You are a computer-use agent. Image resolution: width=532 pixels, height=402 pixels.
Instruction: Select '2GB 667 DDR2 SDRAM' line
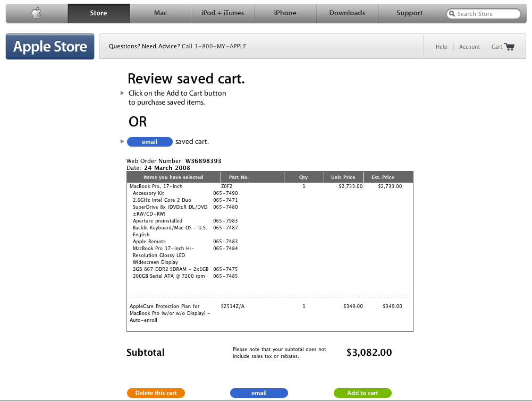[x=171, y=269]
